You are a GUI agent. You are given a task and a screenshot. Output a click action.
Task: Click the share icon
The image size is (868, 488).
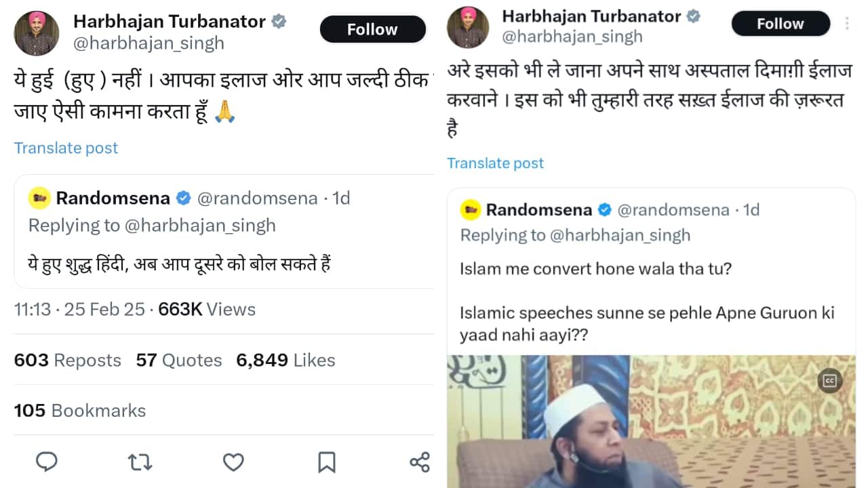tap(420, 462)
